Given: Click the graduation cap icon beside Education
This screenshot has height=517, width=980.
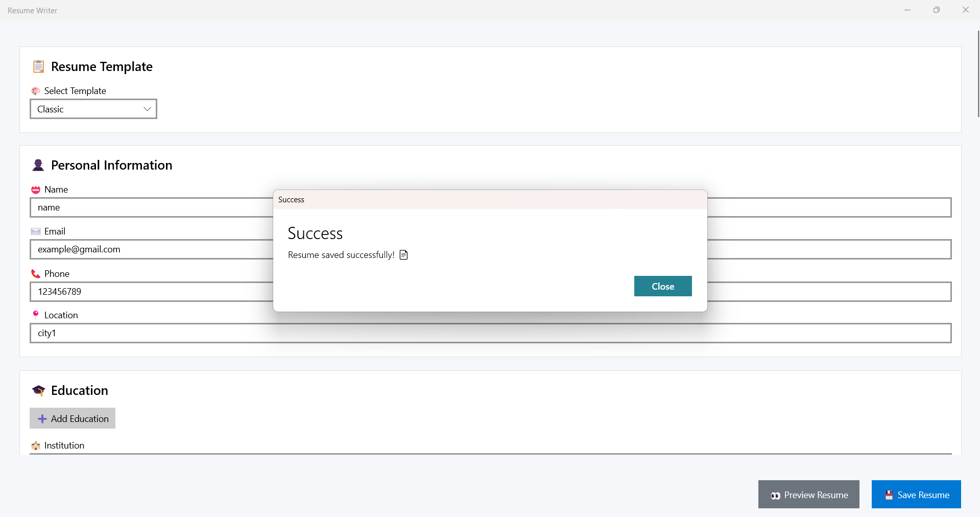Looking at the screenshot, I should [38, 391].
